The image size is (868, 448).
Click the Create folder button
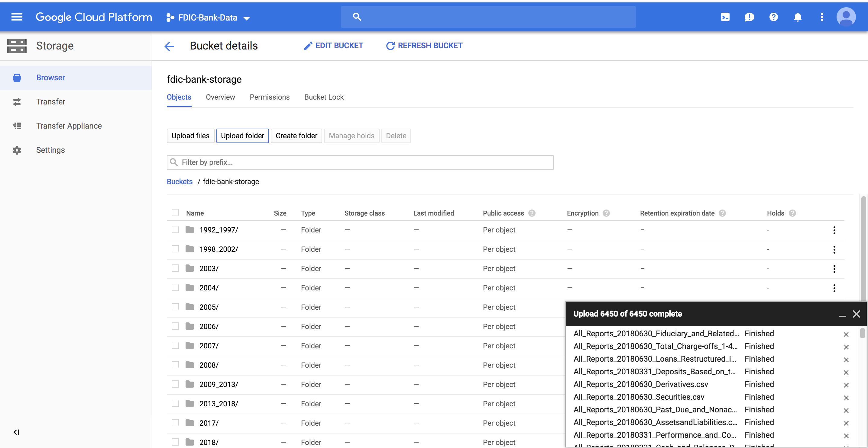(296, 136)
